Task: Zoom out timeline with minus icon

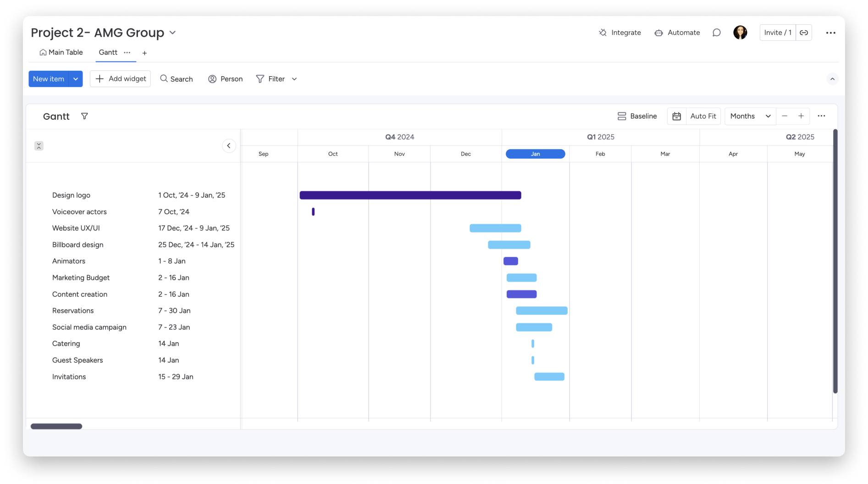Action: point(785,116)
